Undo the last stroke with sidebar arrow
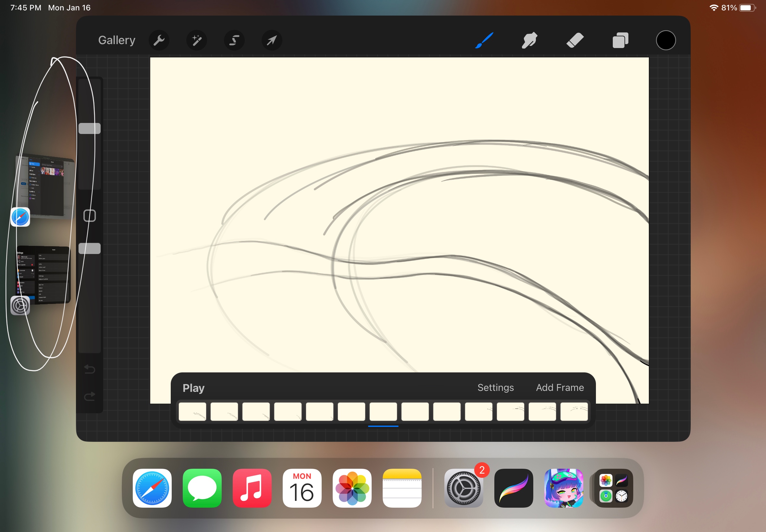 coord(89,369)
